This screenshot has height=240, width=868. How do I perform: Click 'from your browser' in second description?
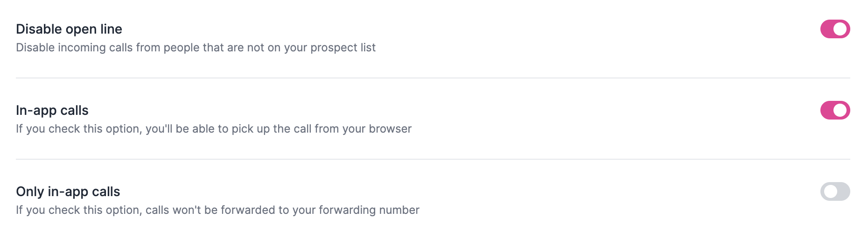[363, 129]
